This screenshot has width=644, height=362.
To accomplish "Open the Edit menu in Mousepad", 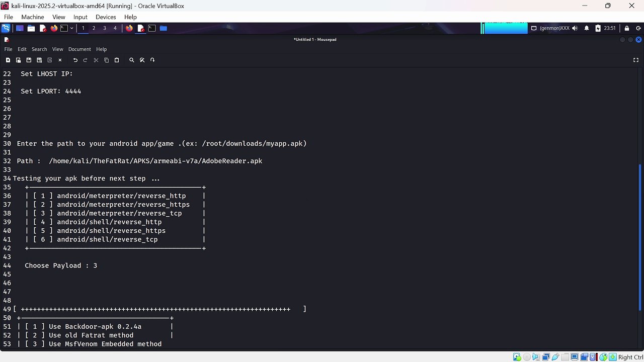I will click(22, 49).
